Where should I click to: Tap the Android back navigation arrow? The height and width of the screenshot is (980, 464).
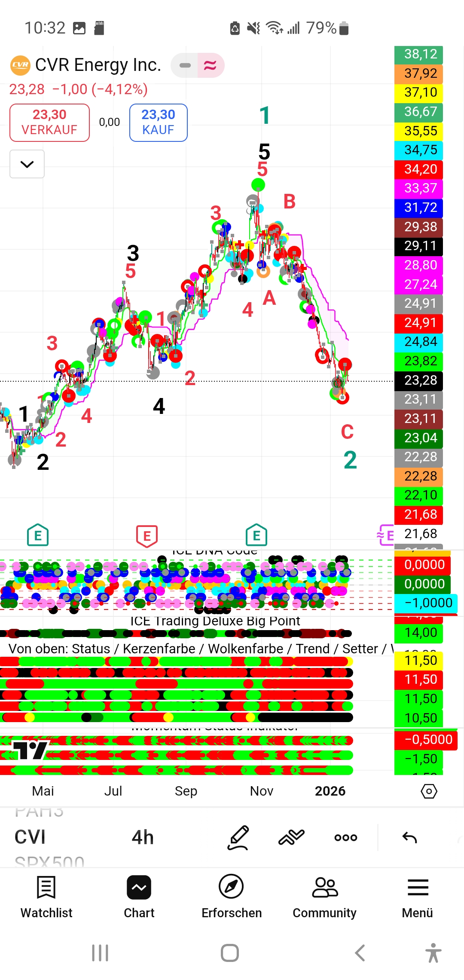coord(360,953)
